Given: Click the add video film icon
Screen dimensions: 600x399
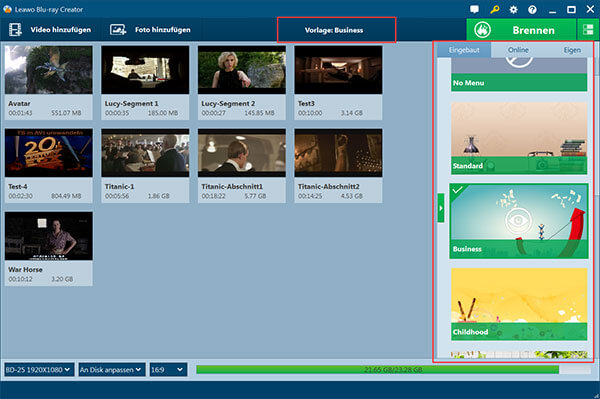Looking at the screenshot, I should (x=15, y=30).
